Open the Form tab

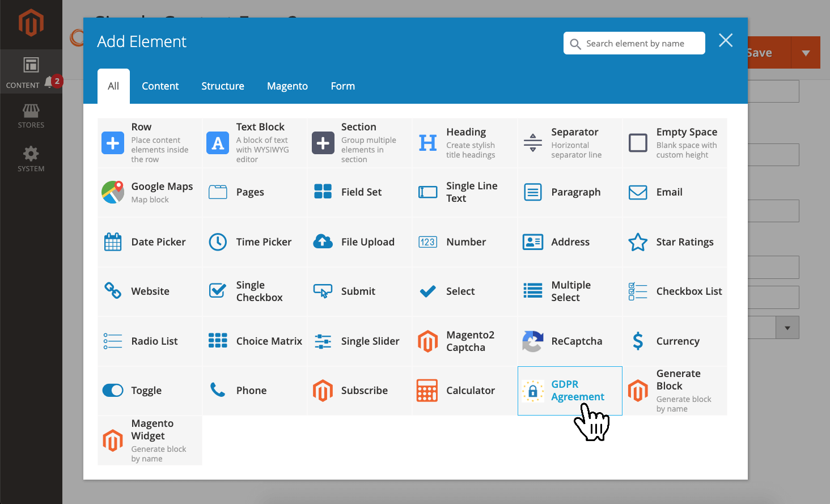[342, 86]
